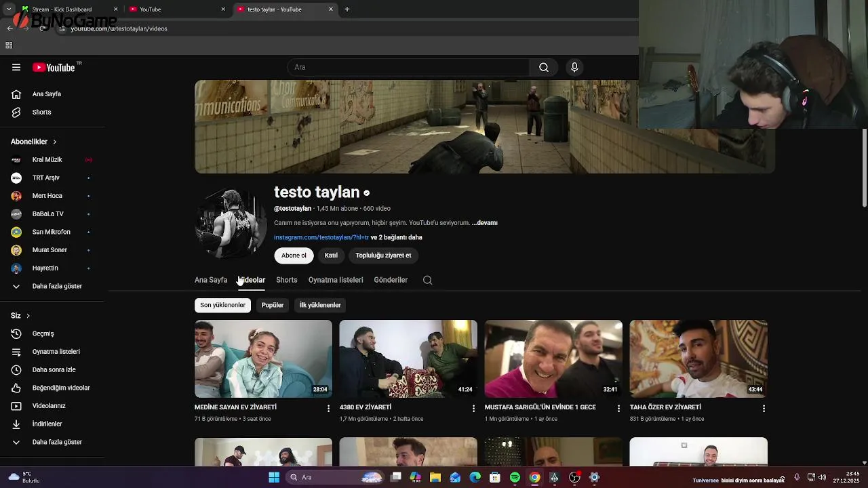The image size is (868, 488).
Task: Click the taskbar volume speaker icon
Action: [822, 477]
